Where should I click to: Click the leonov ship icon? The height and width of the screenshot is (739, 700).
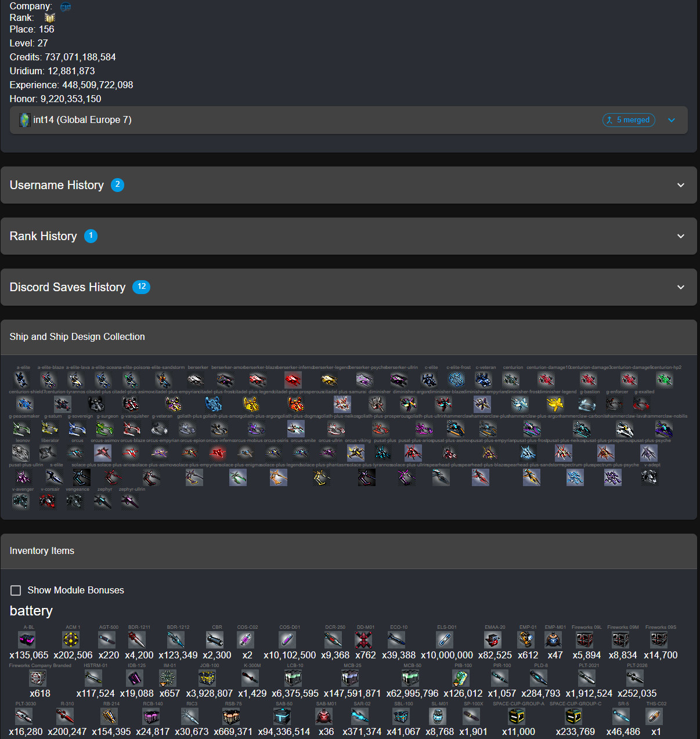pos(21,452)
